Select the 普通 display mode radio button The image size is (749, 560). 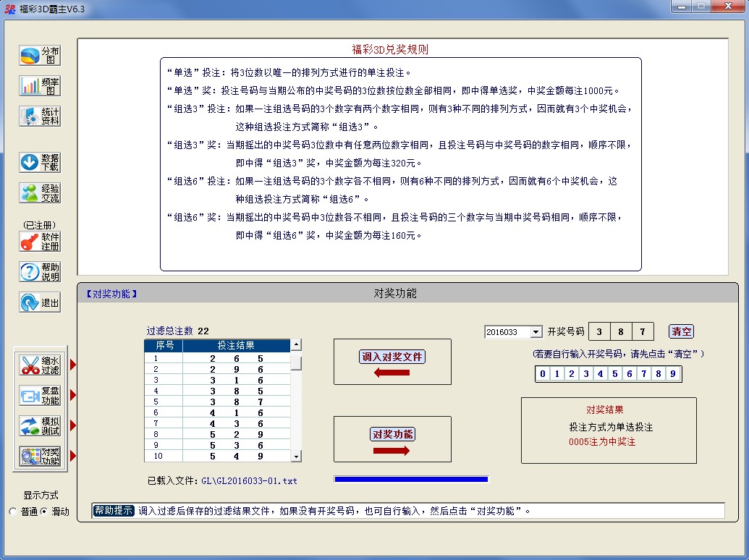[13, 512]
